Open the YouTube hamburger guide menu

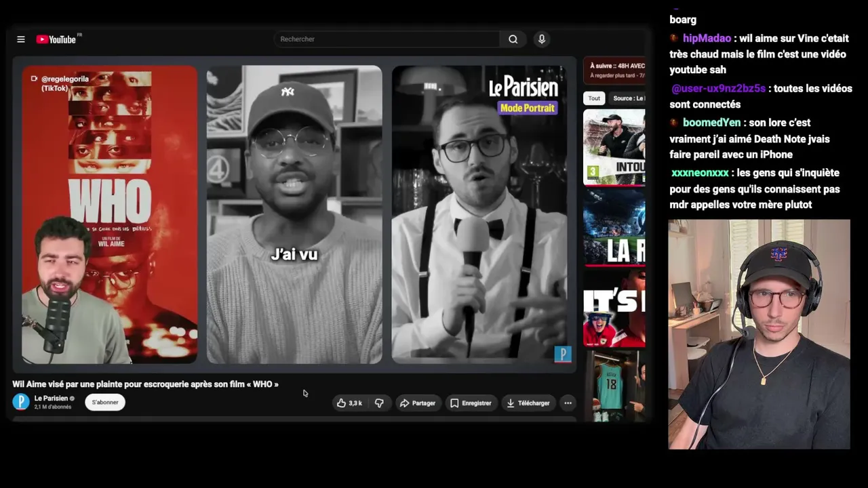click(21, 39)
